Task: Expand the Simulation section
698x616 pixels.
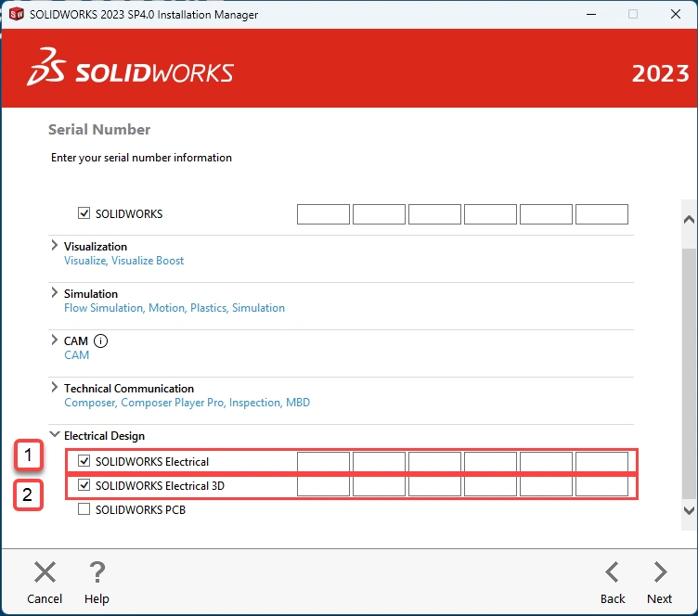Action: [55, 292]
